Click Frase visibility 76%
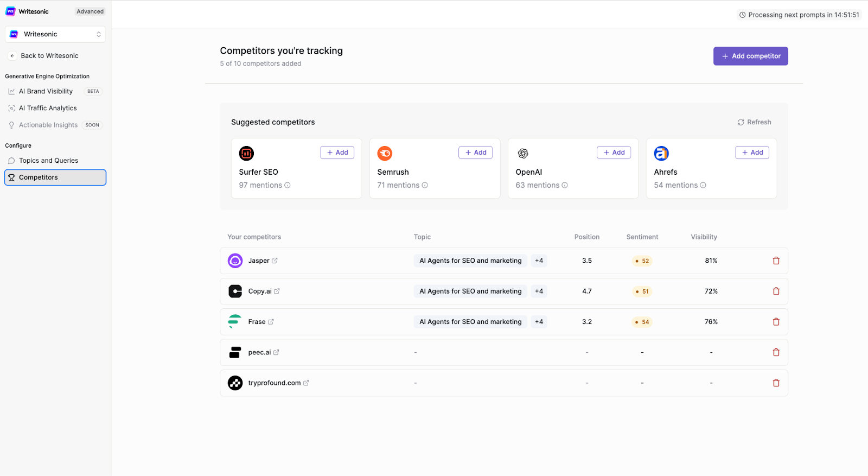 pos(711,322)
